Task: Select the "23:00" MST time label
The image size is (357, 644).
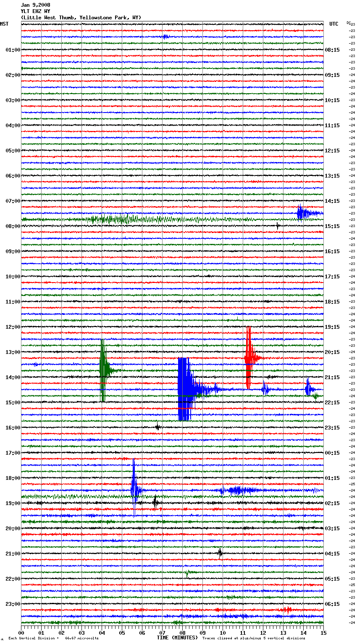Action: click(13, 604)
